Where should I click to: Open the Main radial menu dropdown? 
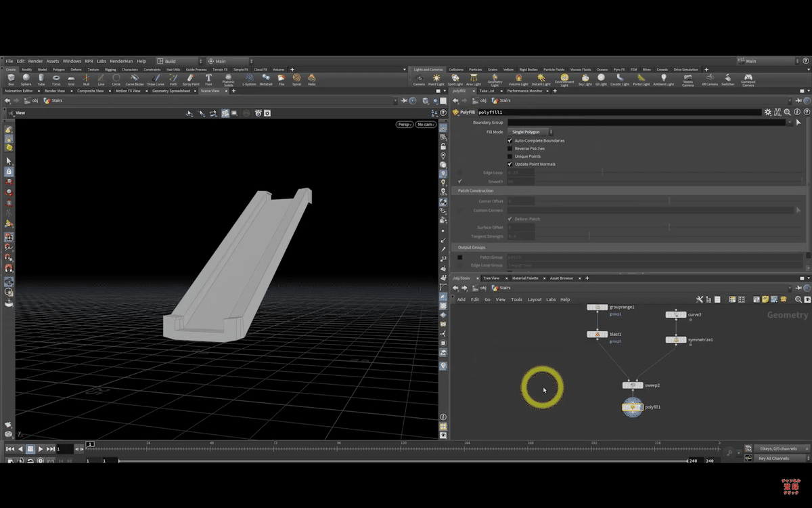230,61
